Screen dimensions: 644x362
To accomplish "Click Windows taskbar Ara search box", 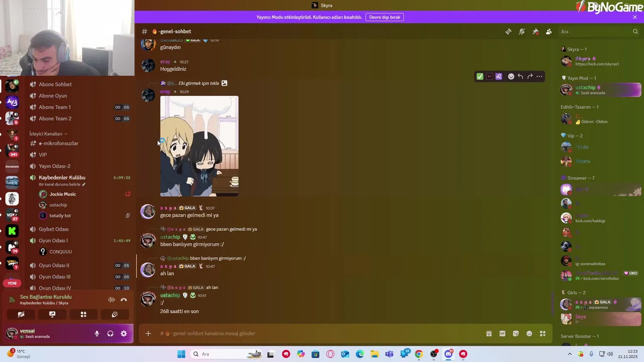I will [227, 354].
